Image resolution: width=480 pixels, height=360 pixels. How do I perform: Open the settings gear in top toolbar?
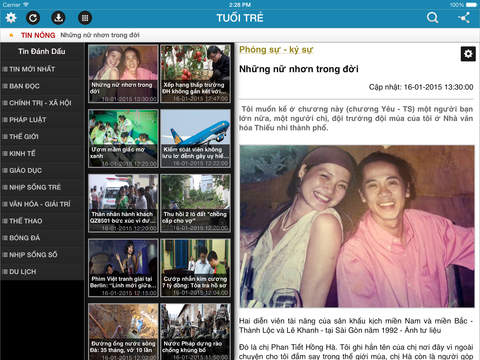(x=11, y=18)
